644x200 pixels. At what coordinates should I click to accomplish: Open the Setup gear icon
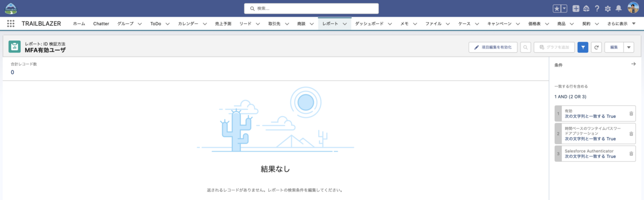click(x=608, y=9)
